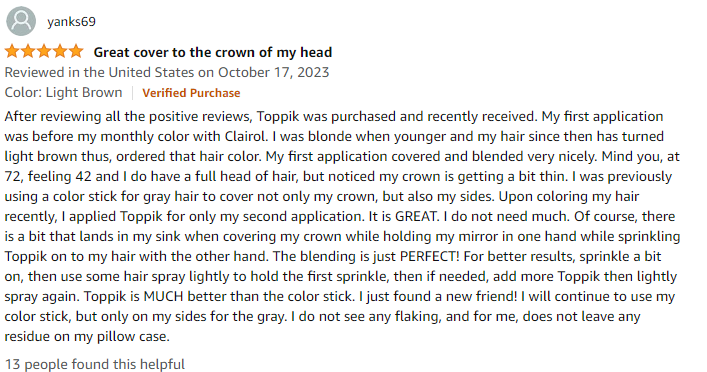Click the fourth orange rating star
Image resolution: width=707 pixels, height=372 pixels.
60,51
